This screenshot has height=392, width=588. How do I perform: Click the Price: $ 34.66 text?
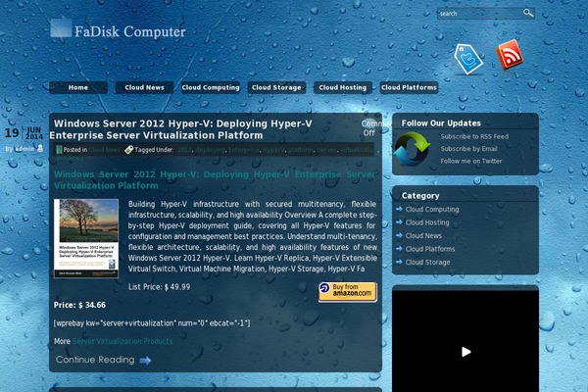(x=79, y=305)
